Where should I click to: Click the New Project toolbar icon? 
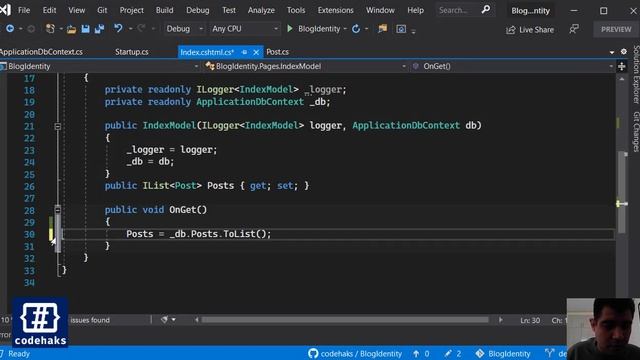pos(50,29)
